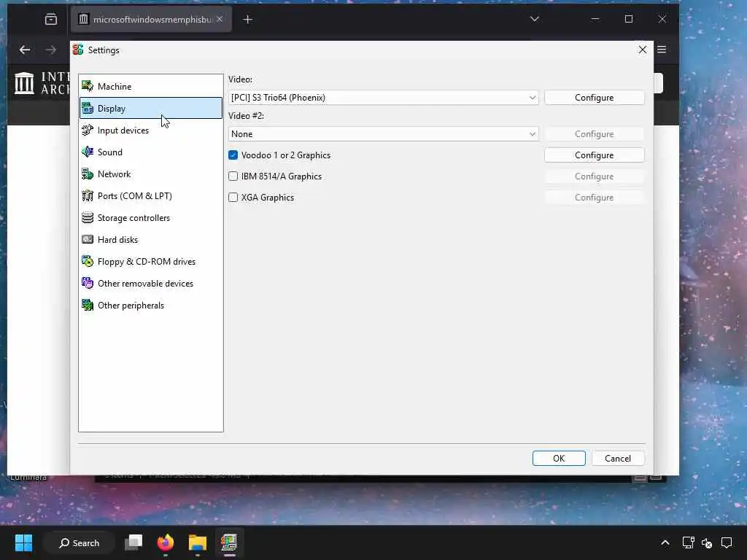The width and height of the screenshot is (747, 560).
Task: Open Firefox from the taskbar
Action: [166, 542]
